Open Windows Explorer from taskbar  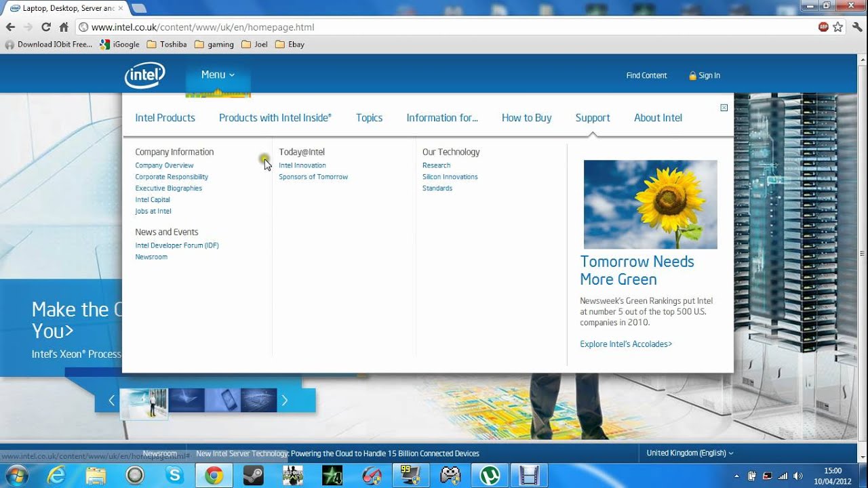click(x=96, y=475)
